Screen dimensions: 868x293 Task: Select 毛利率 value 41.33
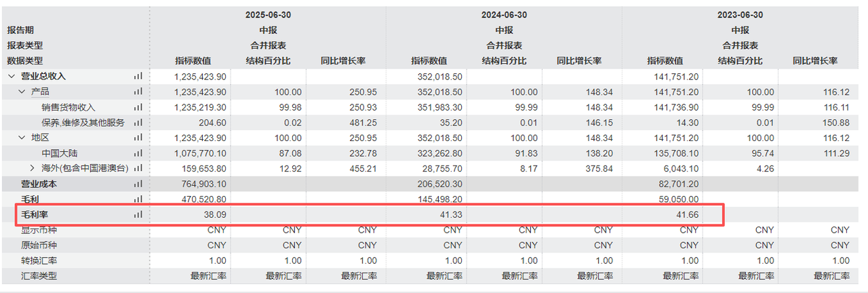click(450, 214)
